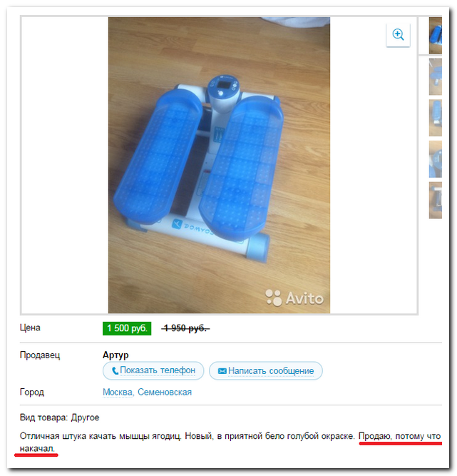This screenshot has width=457, height=476.
Task: Click the underlined word накачал
Action: [x=37, y=449]
